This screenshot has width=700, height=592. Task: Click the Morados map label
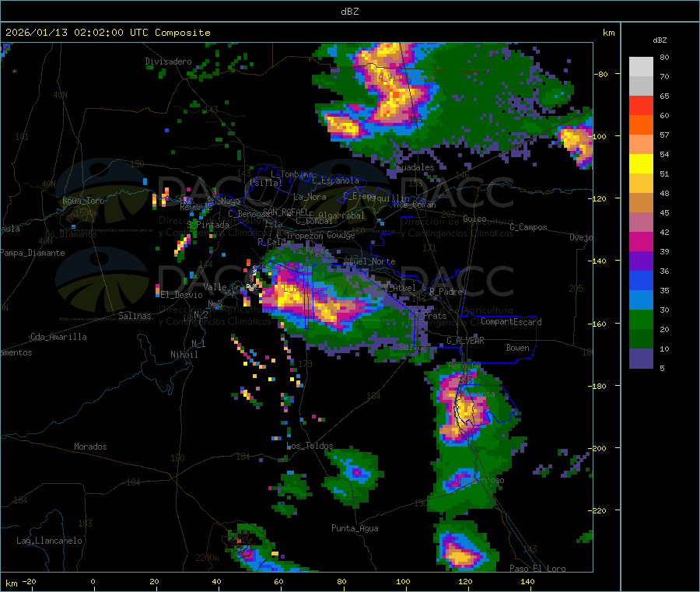[x=90, y=447]
